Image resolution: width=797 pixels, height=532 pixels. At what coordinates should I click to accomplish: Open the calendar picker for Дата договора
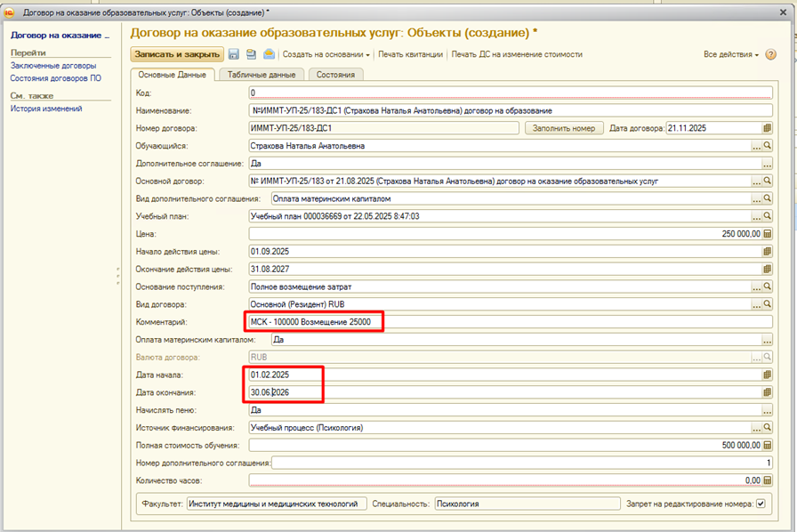point(767,128)
